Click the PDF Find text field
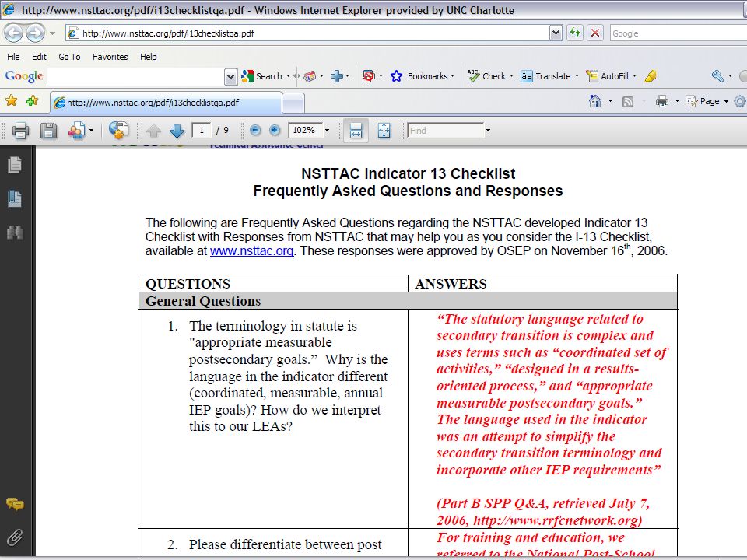This screenshot has width=747, height=560. point(446,130)
